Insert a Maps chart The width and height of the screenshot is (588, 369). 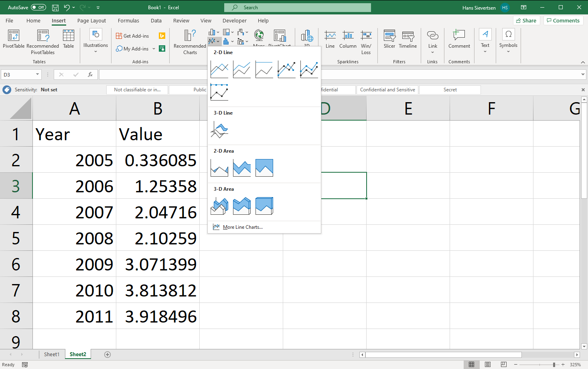point(259,38)
